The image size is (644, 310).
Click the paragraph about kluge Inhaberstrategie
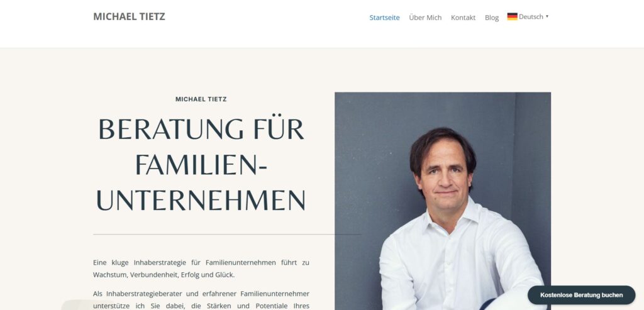coord(201,268)
